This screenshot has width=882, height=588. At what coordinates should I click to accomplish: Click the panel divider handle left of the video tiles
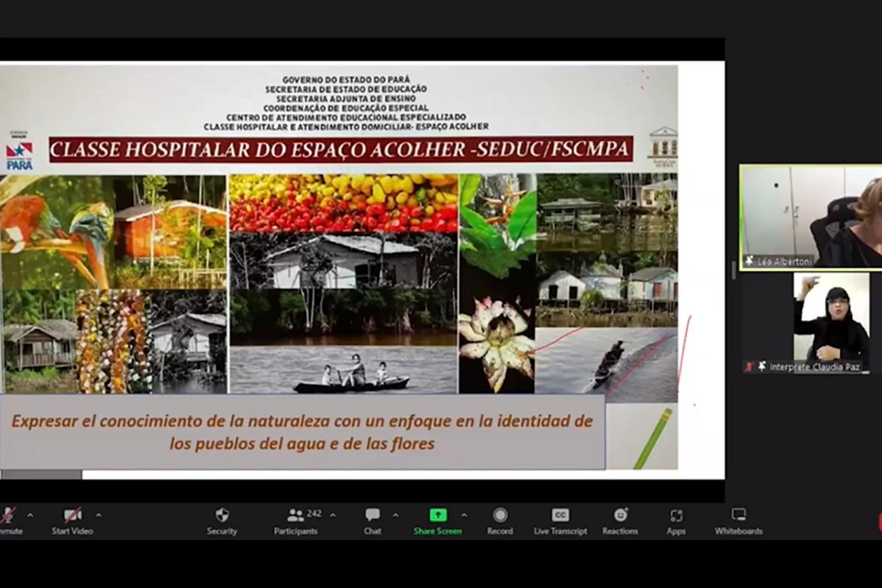pos(732,271)
